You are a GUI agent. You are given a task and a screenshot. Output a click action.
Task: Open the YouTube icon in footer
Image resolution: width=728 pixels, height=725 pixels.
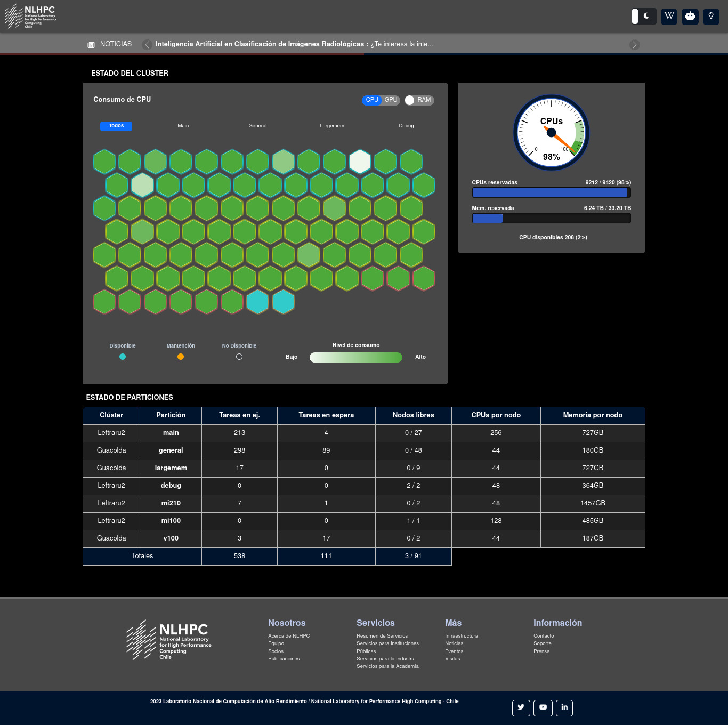pyautogui.click(x=543, y=708)
